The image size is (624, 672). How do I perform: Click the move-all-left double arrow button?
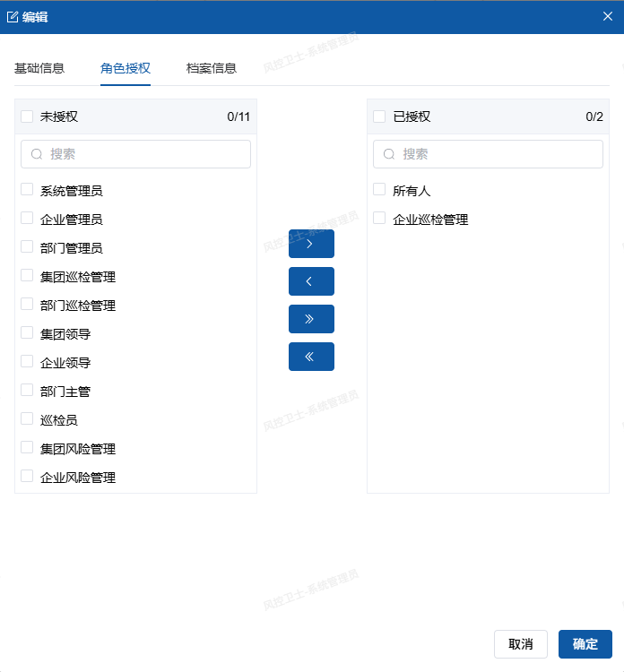point(311,357)
